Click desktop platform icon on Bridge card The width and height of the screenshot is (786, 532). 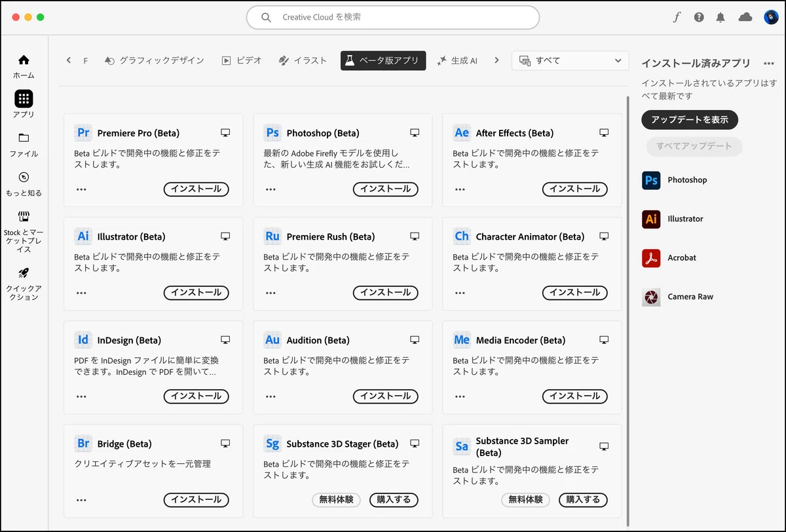point(225,444)
